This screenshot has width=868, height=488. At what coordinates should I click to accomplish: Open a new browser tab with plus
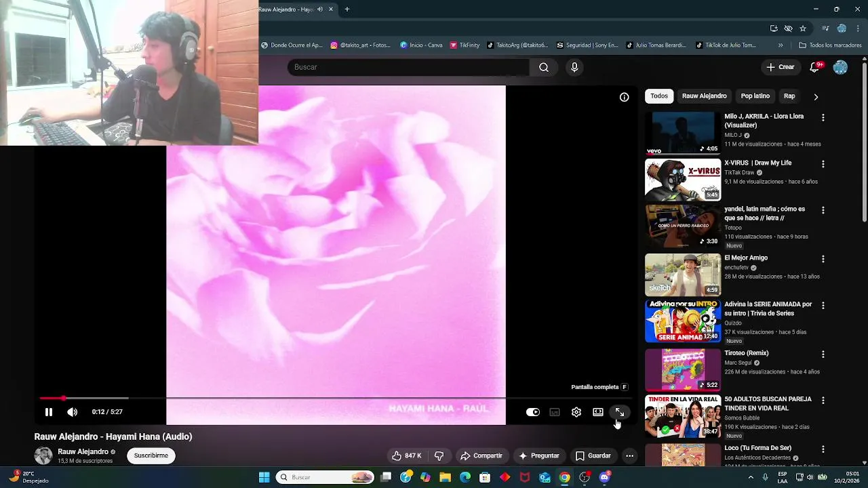[x=347, y=9]
